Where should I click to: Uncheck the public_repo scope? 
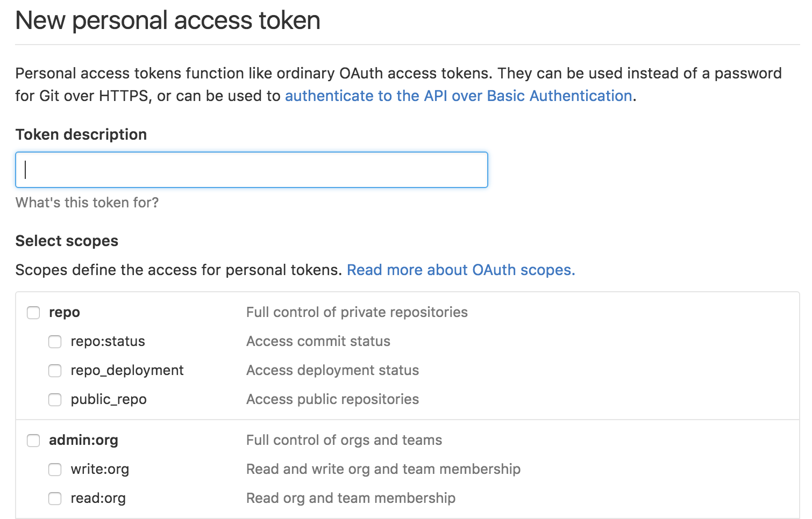55,399
